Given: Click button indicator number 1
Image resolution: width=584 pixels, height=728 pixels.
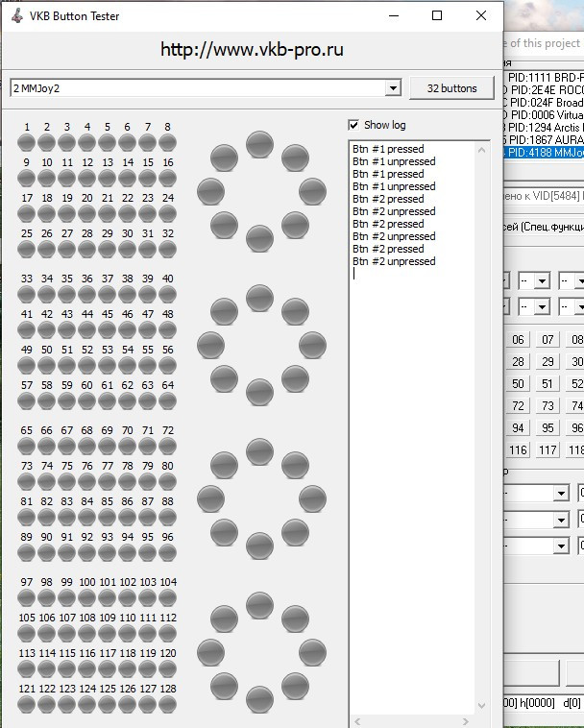Looking at the screenshot, I should 27,142.
